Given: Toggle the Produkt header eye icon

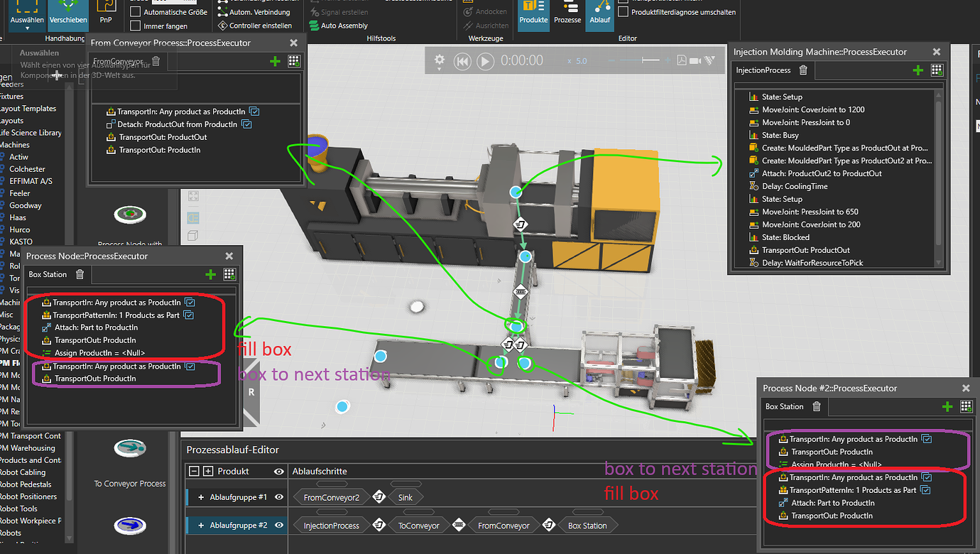Looking at the screenshot, I should click(280, 472).
